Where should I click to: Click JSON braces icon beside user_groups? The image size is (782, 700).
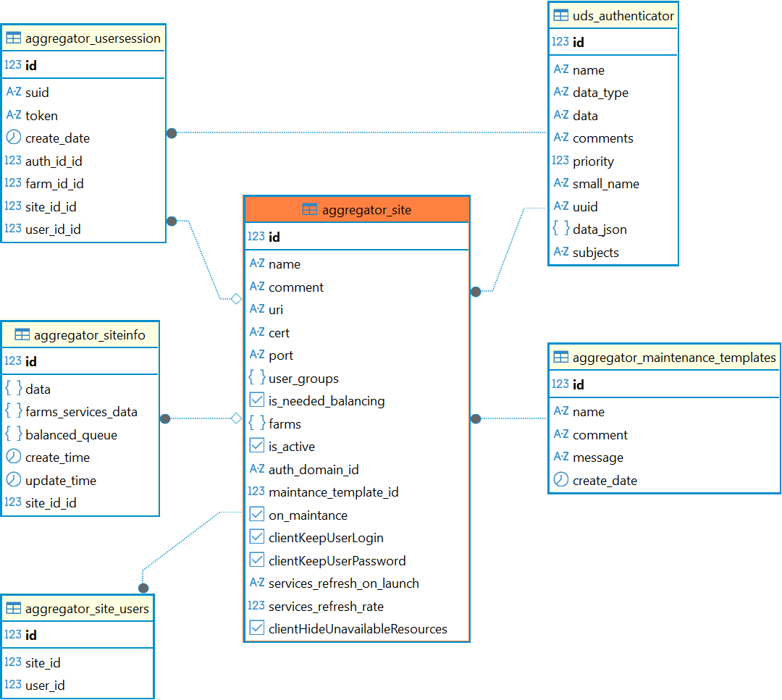[256, 378]
